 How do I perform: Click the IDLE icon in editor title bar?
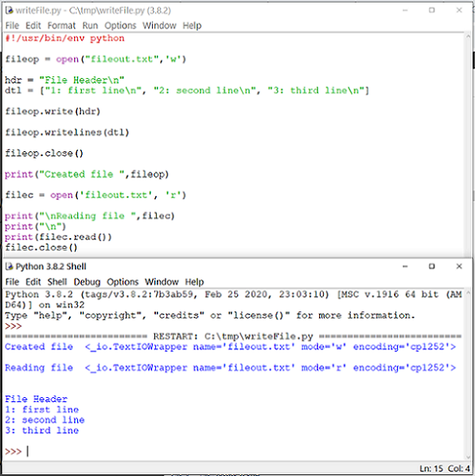point(9,10)
